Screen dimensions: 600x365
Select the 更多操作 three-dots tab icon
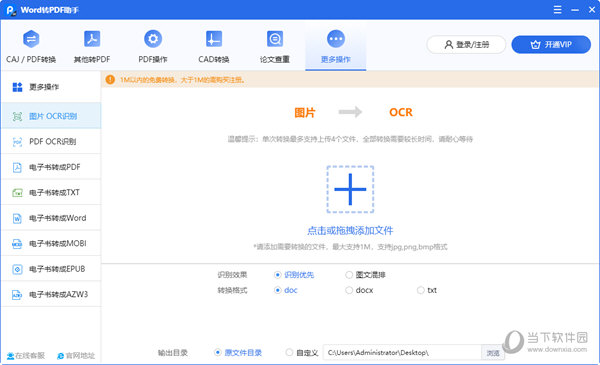[336, 39]
